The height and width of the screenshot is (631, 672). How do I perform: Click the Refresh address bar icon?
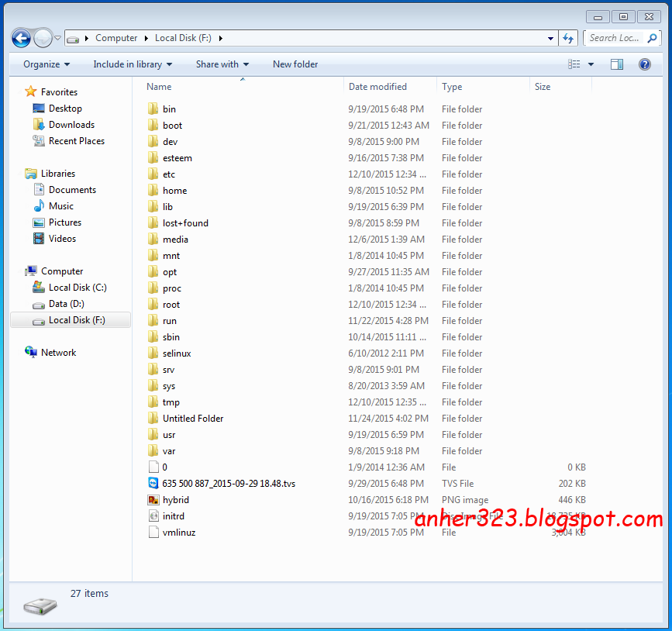click(568, 37)
